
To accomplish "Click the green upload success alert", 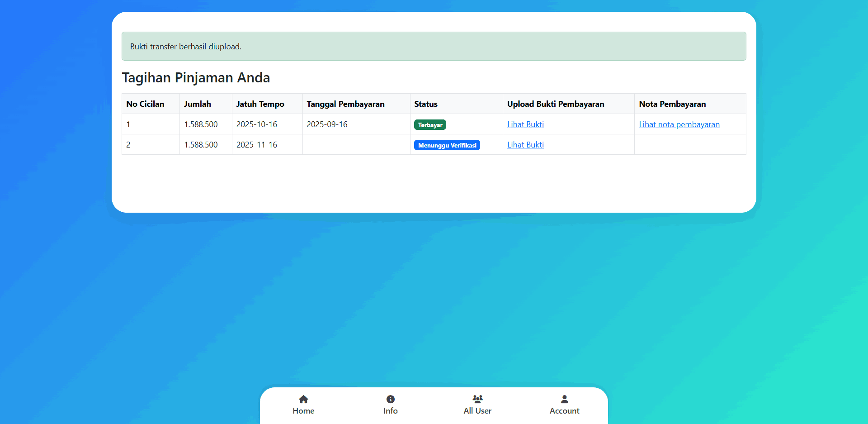I will click(434, 46).
